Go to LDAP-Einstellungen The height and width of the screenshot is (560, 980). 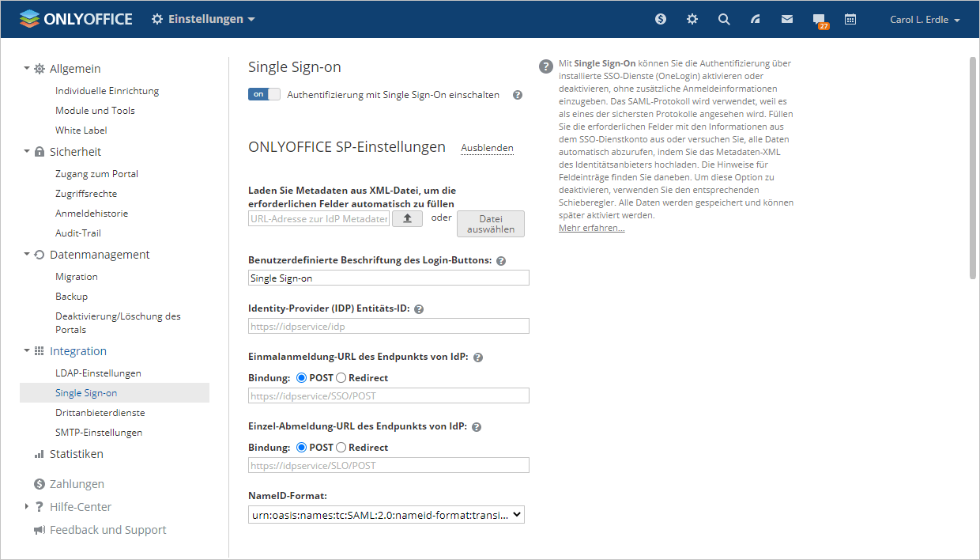(x=98, y=373)
